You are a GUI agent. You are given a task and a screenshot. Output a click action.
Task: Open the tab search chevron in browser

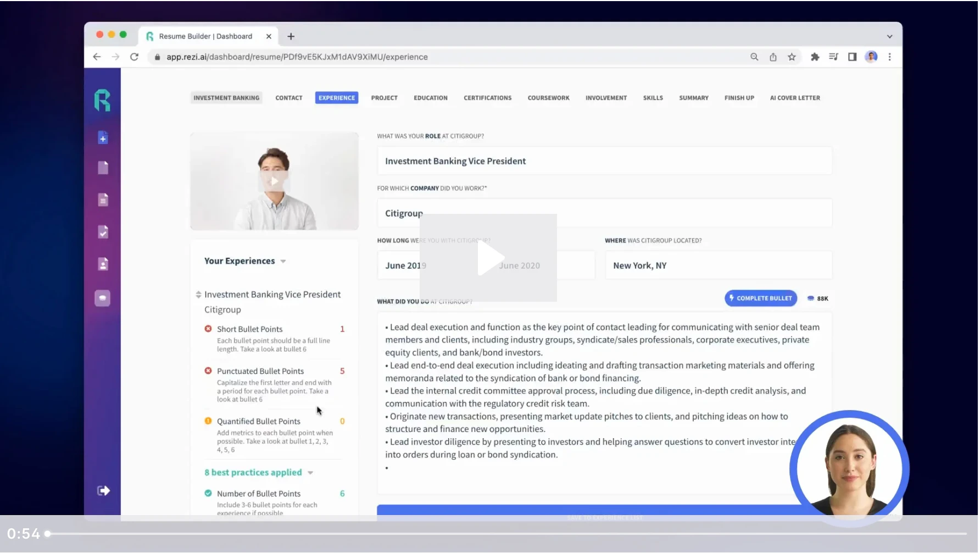pyautogui.click(x=889, y=37)
